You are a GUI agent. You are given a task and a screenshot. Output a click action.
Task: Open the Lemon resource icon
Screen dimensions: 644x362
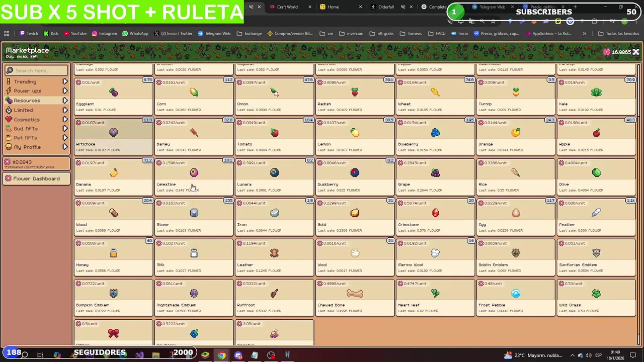pyautogui.click(x=355, y=132)
